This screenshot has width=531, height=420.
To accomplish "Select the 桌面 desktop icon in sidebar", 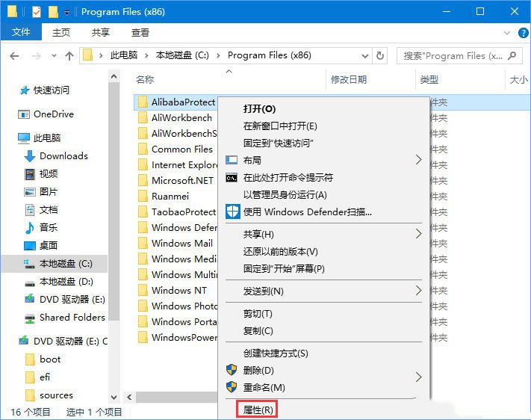I will pyautogui.click(x=30, y=245).
